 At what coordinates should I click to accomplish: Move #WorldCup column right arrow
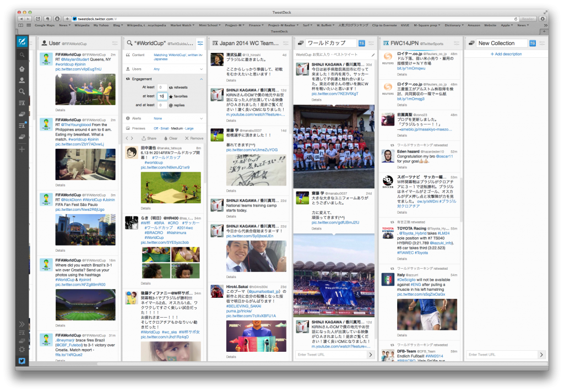(x=132, y=138)
